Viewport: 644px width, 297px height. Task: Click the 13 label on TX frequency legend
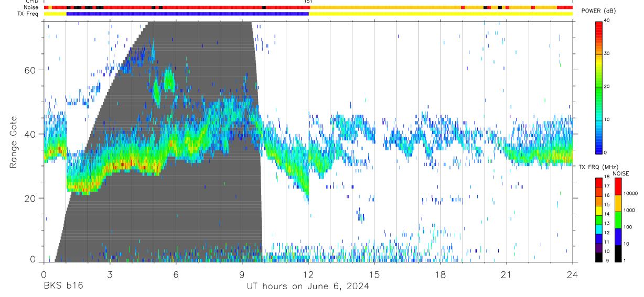pos(606,224)
